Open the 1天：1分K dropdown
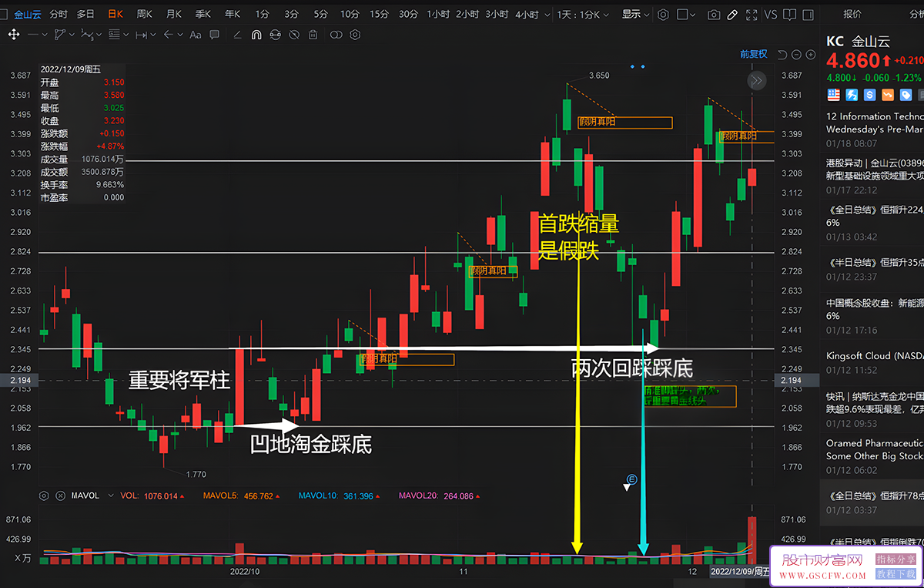Screen dimensions: 924x588 point(583,15)
